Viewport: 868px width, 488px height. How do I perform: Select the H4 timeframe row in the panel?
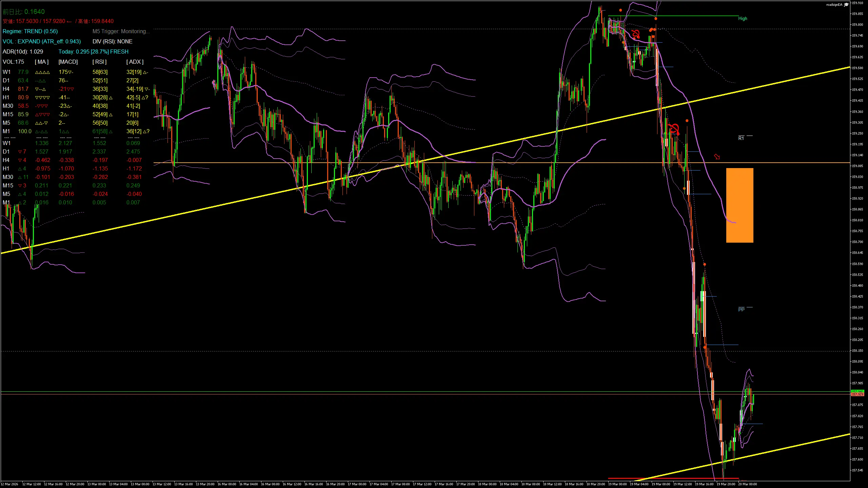6,89
